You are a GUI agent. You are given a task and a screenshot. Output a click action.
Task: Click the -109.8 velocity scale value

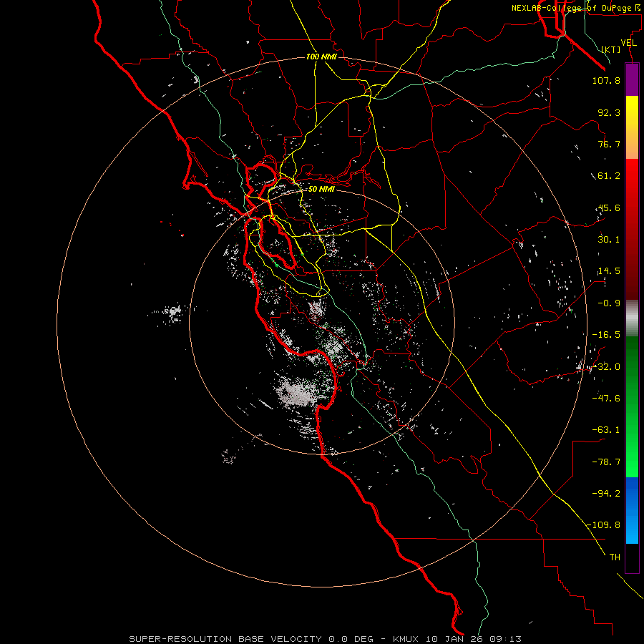[x=603, y=525]
